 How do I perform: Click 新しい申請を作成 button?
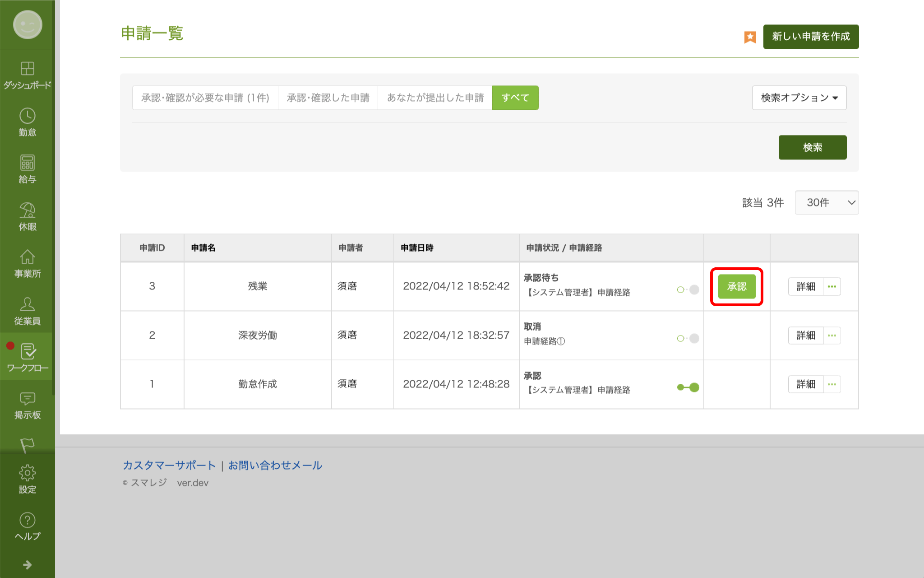(811, 37)
